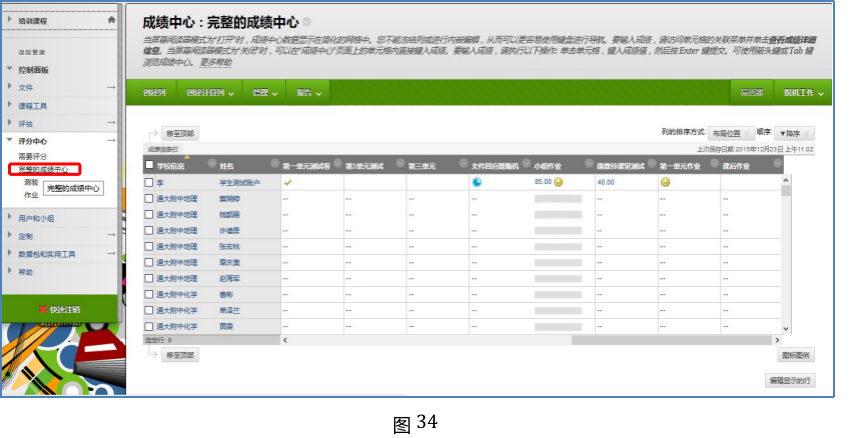The height and width of the screenshot is (438, 850).
Task: Open the 学校信息 column options icon
Action: click(x=212, y=164)
